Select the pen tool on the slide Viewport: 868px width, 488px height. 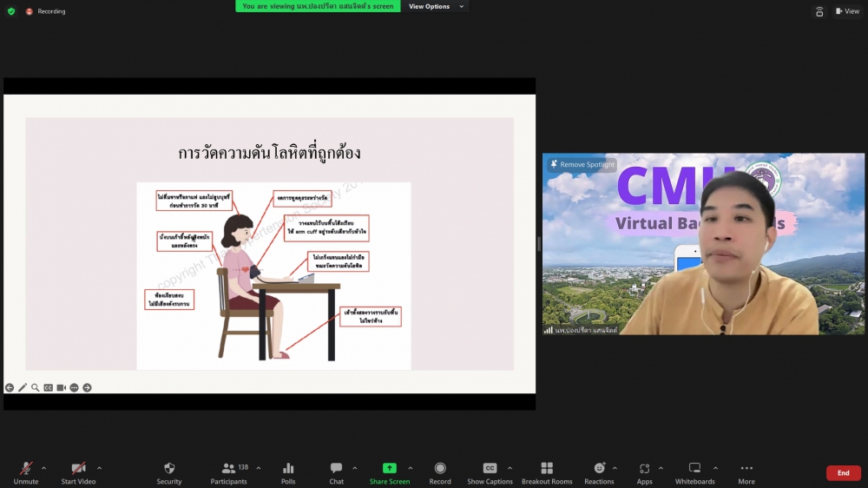coord(23,387)
